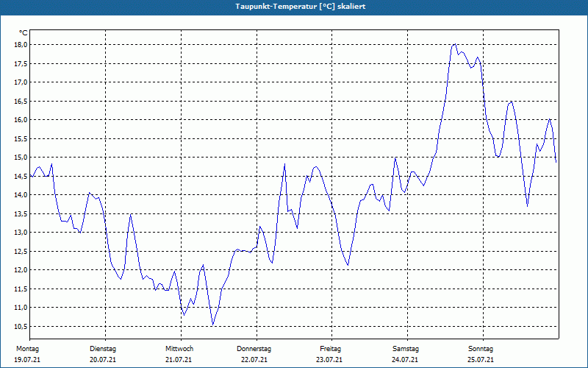Click the date 24.07.21
Screen dimensions: 588x368
click(405, 360)
